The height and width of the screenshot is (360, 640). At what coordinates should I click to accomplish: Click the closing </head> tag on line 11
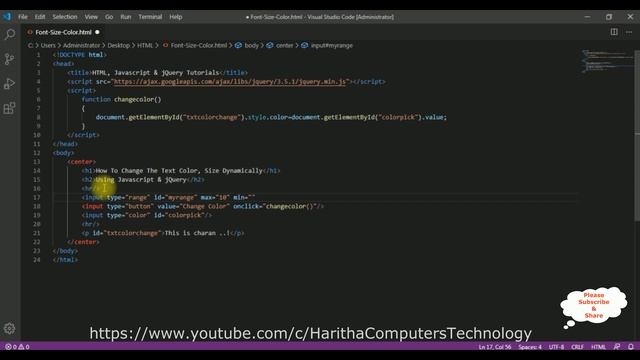(65, 144)
